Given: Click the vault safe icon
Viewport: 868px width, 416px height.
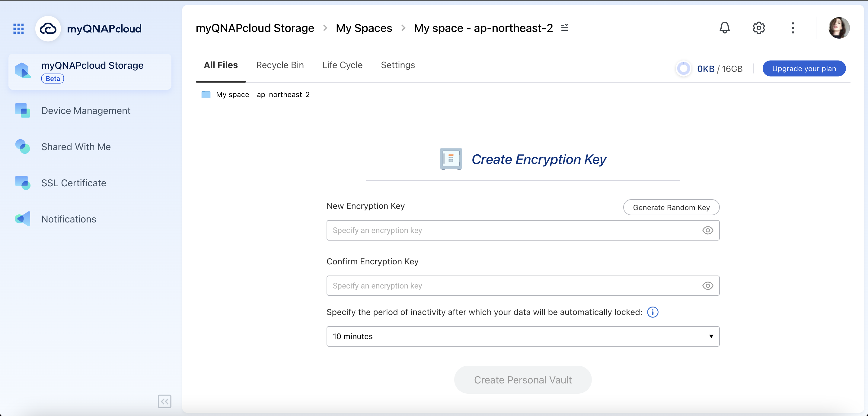Looking at the screenshot, I should [x=451, y=159].
